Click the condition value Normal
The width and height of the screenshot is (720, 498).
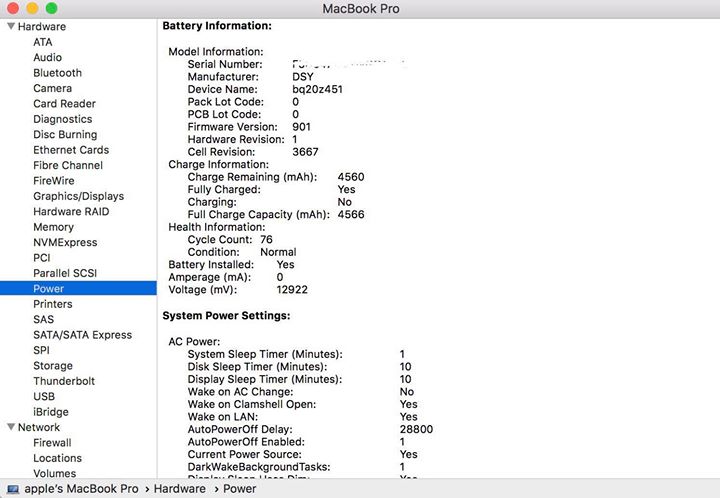(278, 252)
